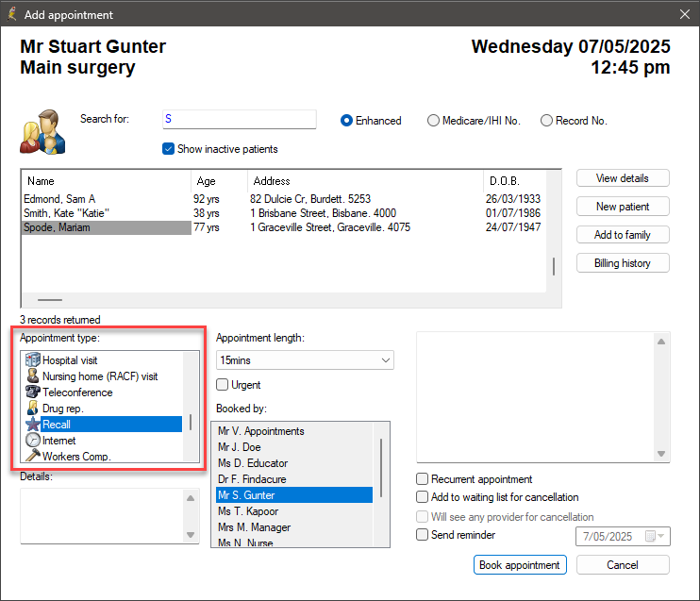Viewport: 700px width, 601px height.
Task: Click the Hospital visit building icon
Action: (33, 359)
